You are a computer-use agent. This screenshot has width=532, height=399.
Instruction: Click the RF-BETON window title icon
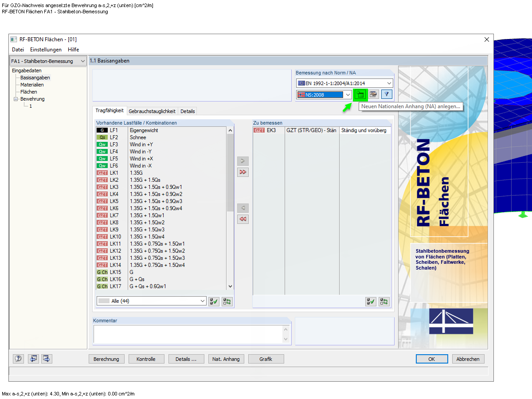tap(14, 39)
